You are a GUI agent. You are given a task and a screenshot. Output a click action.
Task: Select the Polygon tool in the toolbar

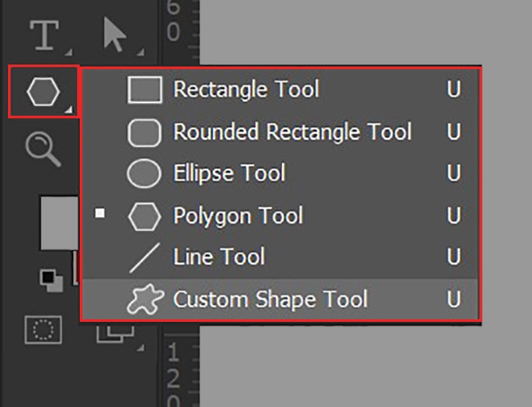(43, 89)
